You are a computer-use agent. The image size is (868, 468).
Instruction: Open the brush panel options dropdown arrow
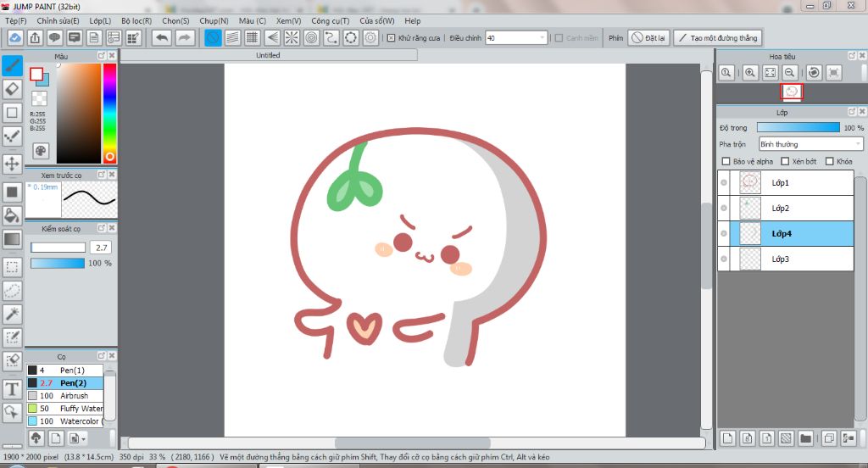pos(83,438)
